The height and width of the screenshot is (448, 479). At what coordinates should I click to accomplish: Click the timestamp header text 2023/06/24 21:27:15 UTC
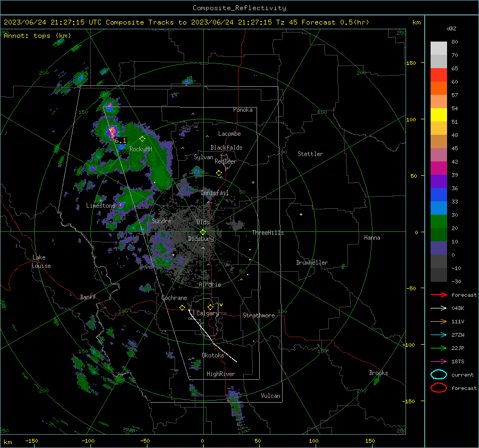53,22
